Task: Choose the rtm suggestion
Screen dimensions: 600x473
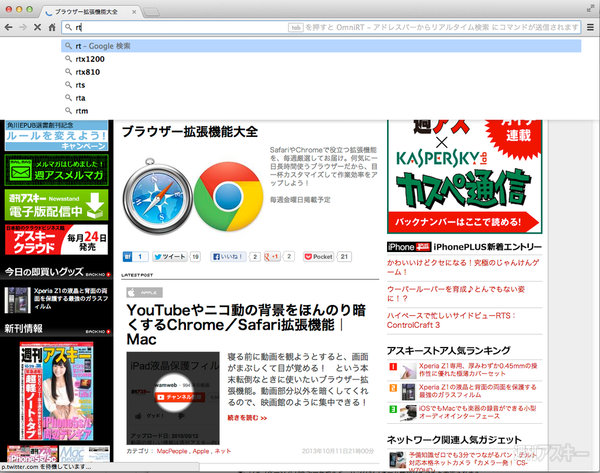Action: coord(321,111)
